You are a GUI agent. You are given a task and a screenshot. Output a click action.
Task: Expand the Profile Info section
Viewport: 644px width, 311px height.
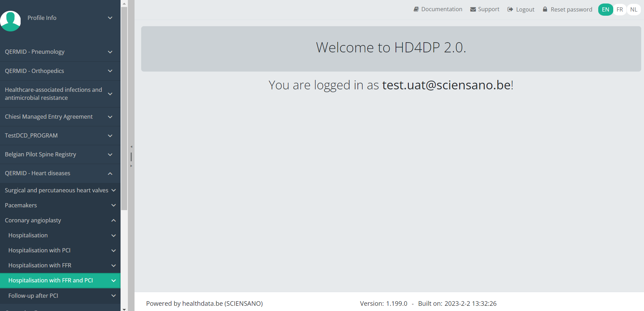pos(110,18)
